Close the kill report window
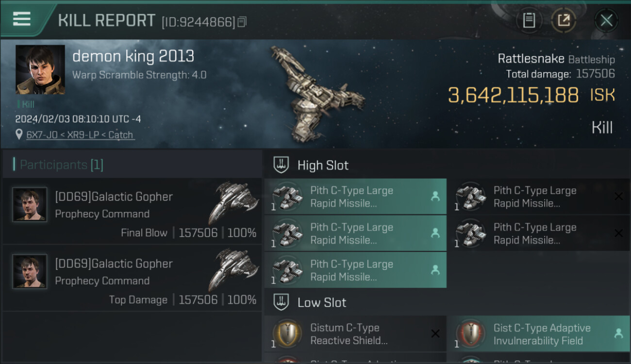 point(606,20)
